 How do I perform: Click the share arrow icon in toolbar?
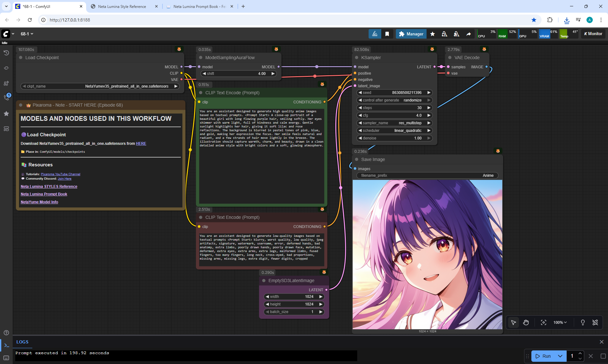pyautogui.click(x=468, y=34)
